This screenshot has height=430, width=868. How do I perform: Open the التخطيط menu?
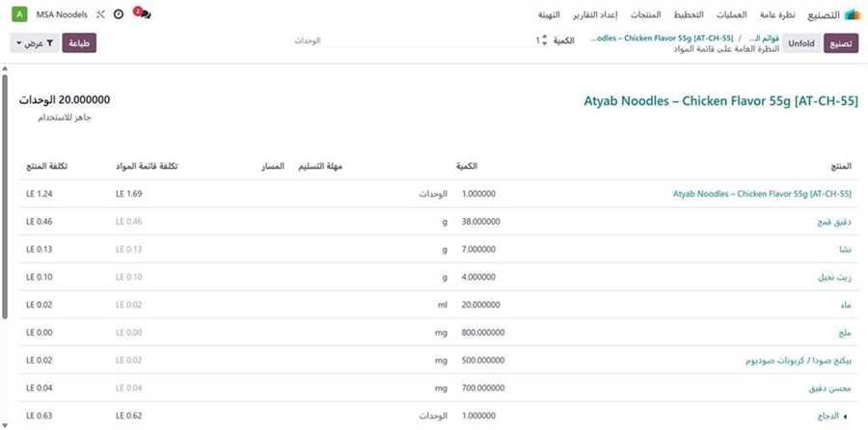point(689,14)
